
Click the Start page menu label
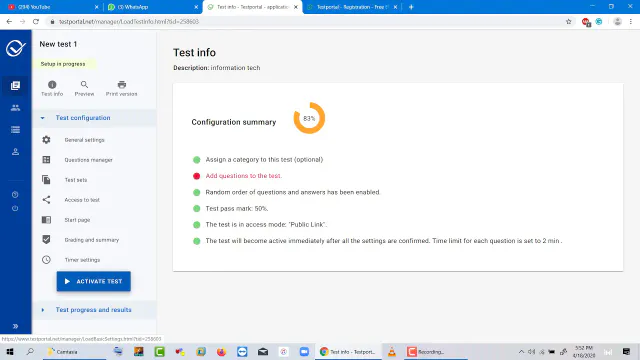77,220
